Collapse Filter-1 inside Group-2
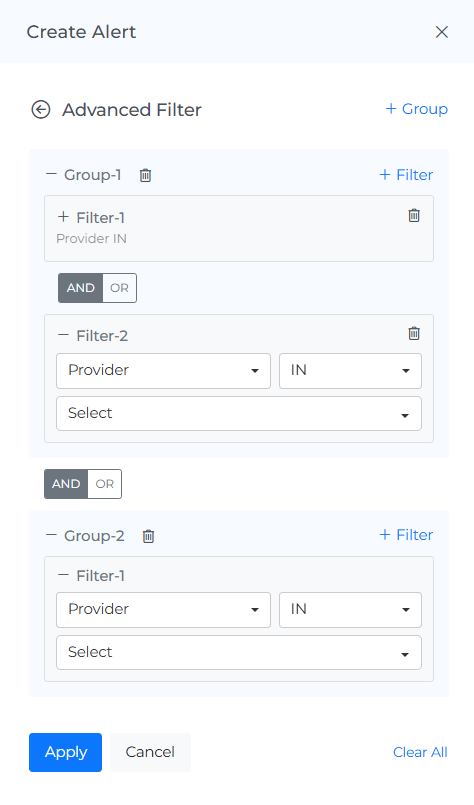The width and height of the screenshot is (474, 805). pos(63,575)
